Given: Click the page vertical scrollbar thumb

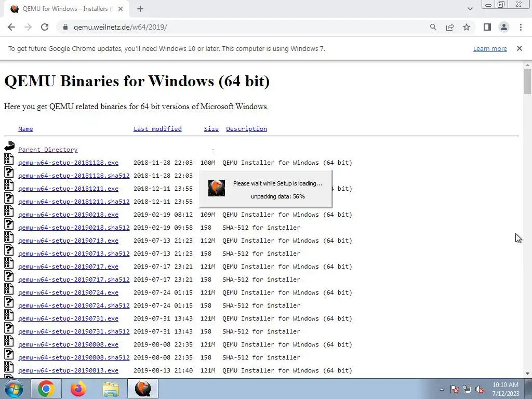Looking at the screenshot, I should [527, 81].
